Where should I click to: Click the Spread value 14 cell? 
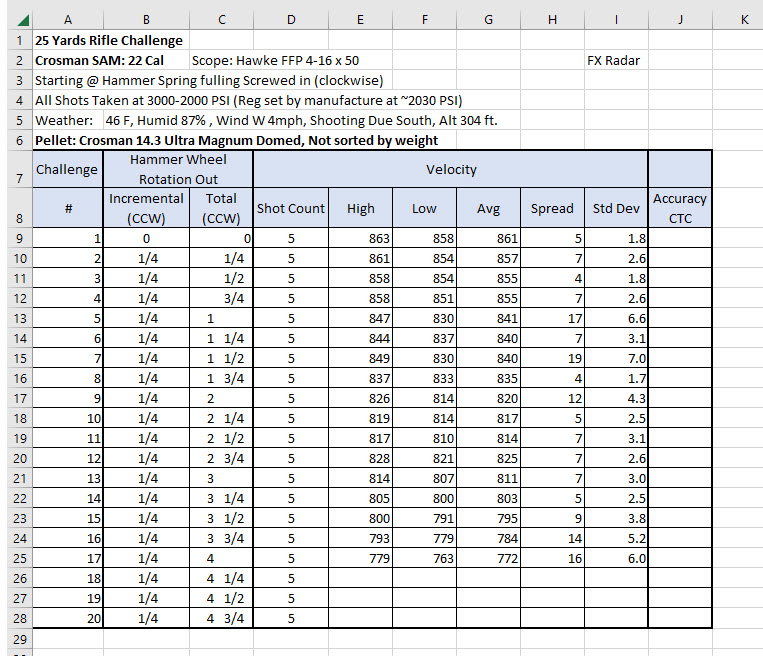[x=552, y=538]
